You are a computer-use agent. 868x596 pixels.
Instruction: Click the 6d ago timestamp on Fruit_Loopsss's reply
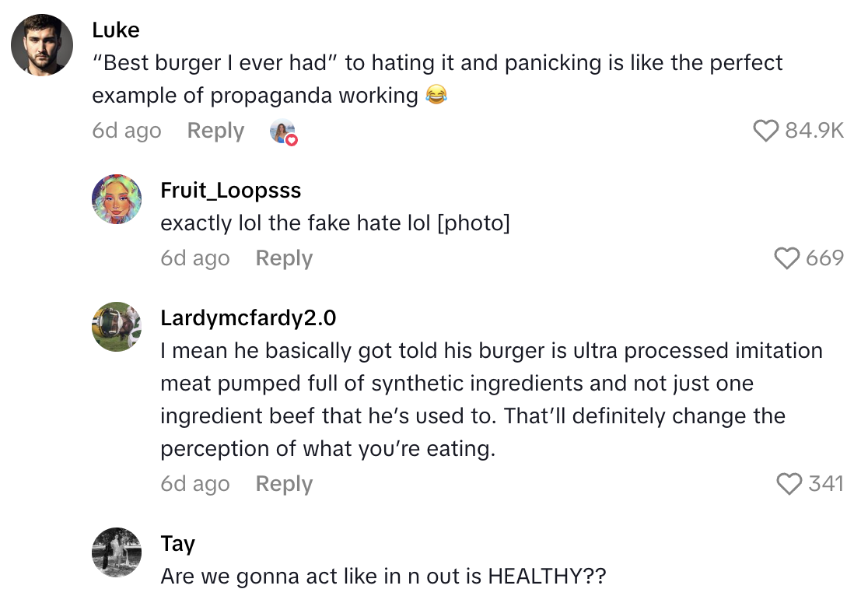195,258
